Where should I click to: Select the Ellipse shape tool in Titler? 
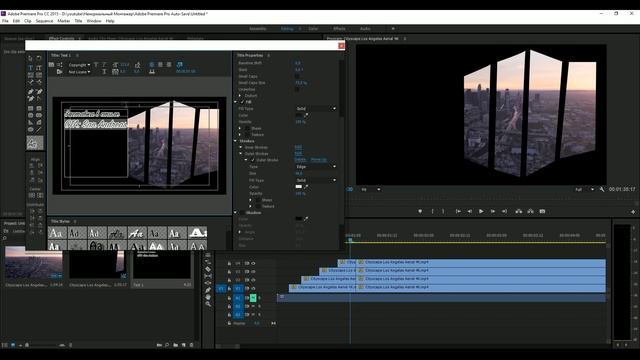coord(31,129)
